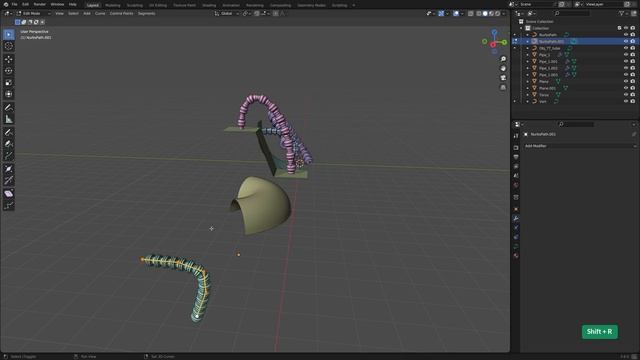This screenshot has height=360, width=640.
Task: Open the Edit Mode dropdown
Action: point(33,13)
